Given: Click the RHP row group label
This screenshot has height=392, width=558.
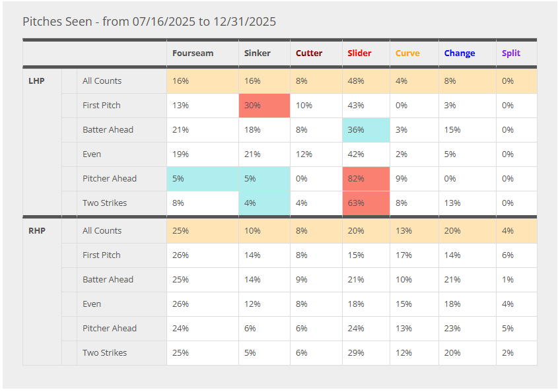Looking at the screenshot, I should 38,231.
